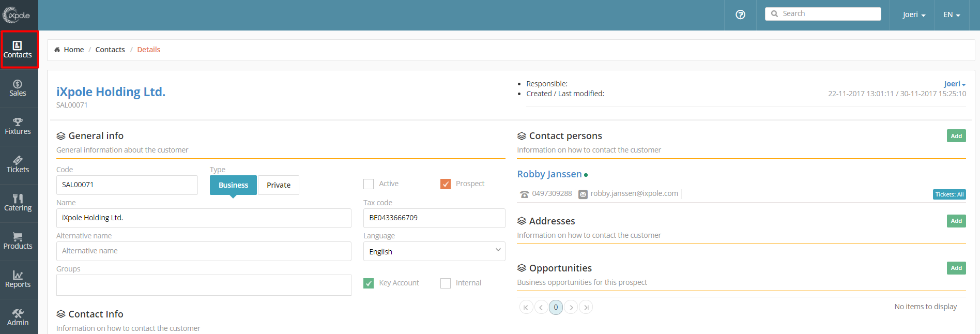
Task: Change the Responsible user Joeri dropdown
Action: point(955,84)
